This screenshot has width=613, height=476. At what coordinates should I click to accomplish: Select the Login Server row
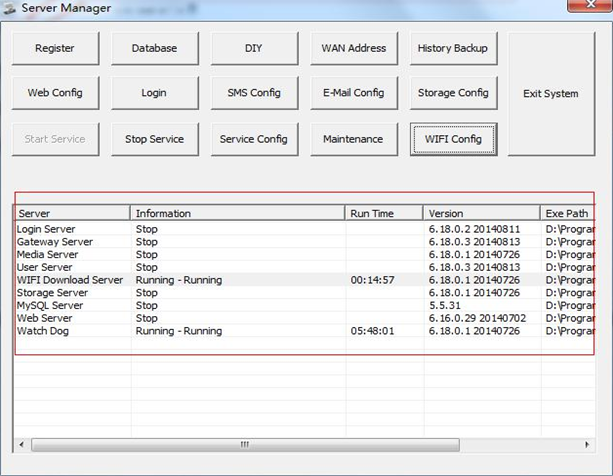(305, 229)
